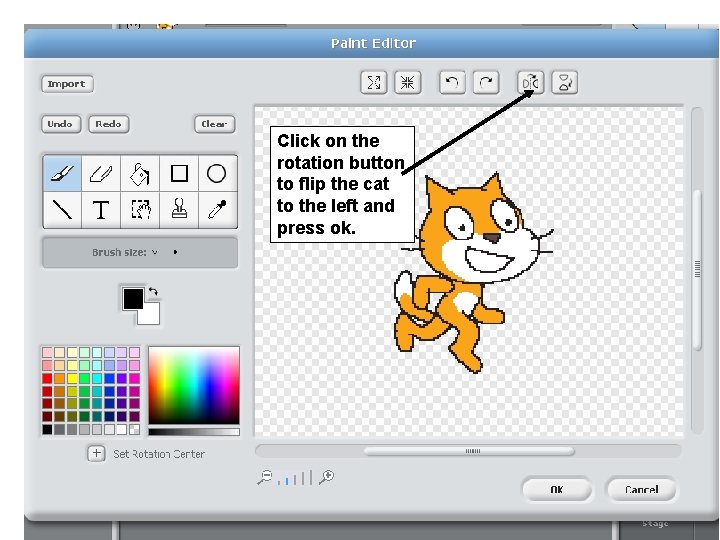Screen dimensions: 720x540
Task: Select the Text tool
Action: point(101,210)
